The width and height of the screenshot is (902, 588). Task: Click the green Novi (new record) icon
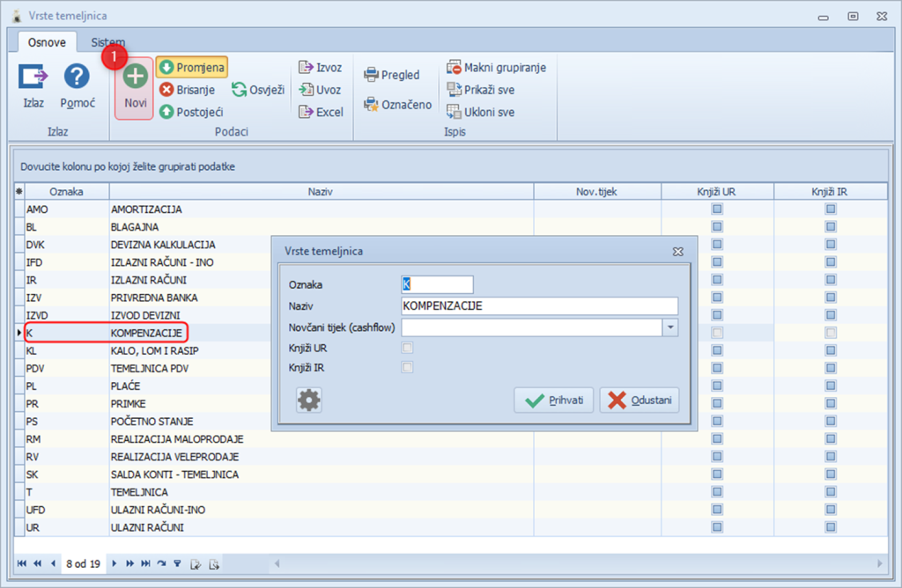coord(135,77)
